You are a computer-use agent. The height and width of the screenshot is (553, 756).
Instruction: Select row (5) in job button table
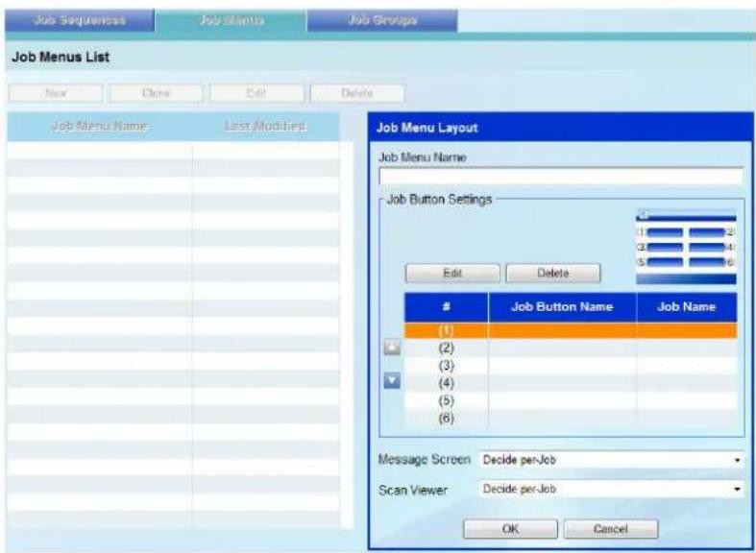[x=571, y=400]
